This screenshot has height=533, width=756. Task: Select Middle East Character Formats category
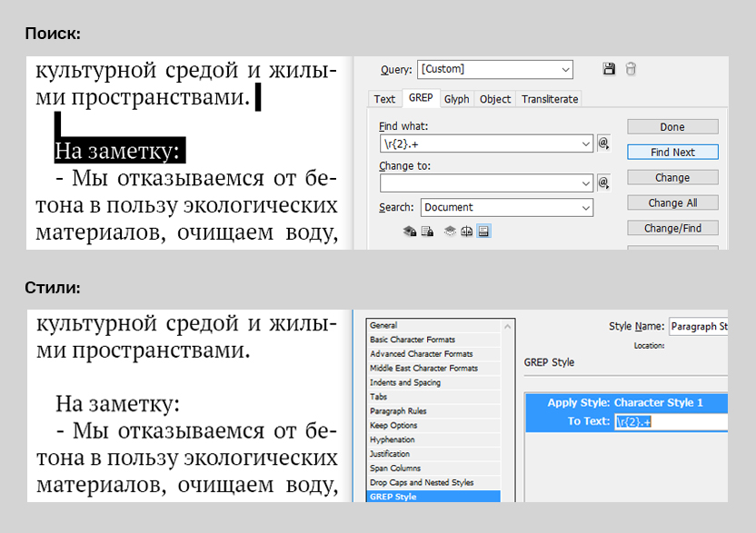[x=433, y=368]
